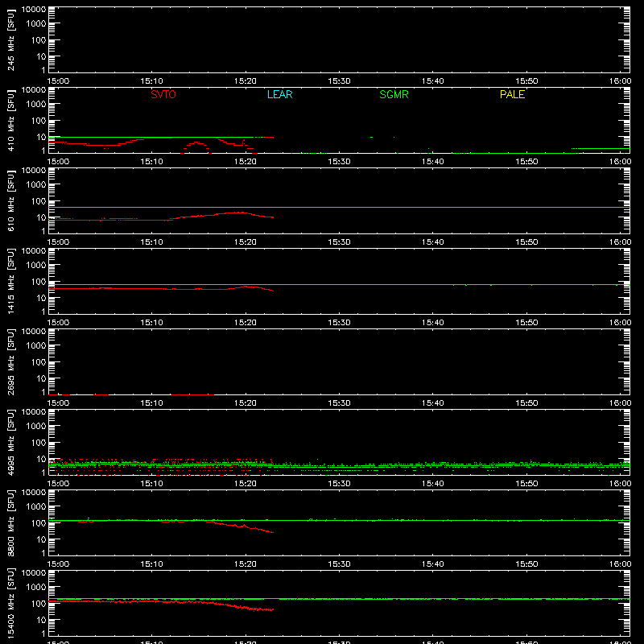Select the 410 MHz [SFU] axis title
This screenshot has height=644, width=644.
pos(11,120)
